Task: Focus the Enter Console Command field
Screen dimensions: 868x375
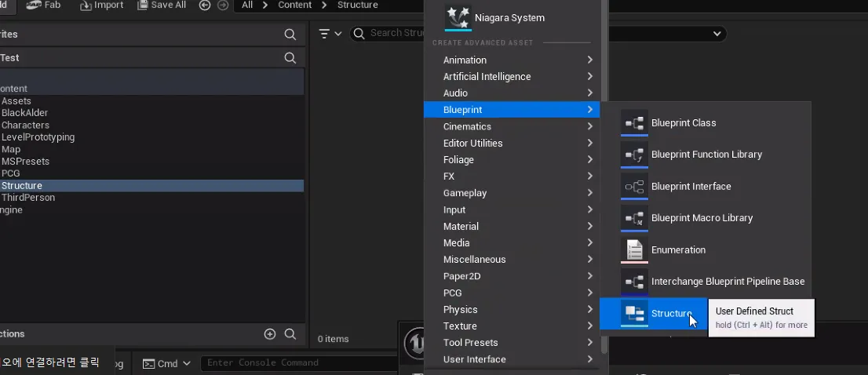Action: point(299,362)
